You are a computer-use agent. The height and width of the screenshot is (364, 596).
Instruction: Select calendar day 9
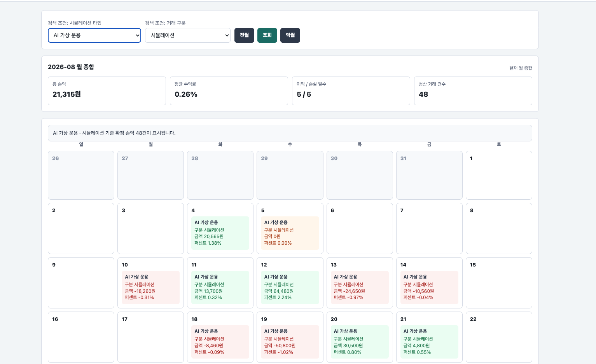[x=81, y=283]
